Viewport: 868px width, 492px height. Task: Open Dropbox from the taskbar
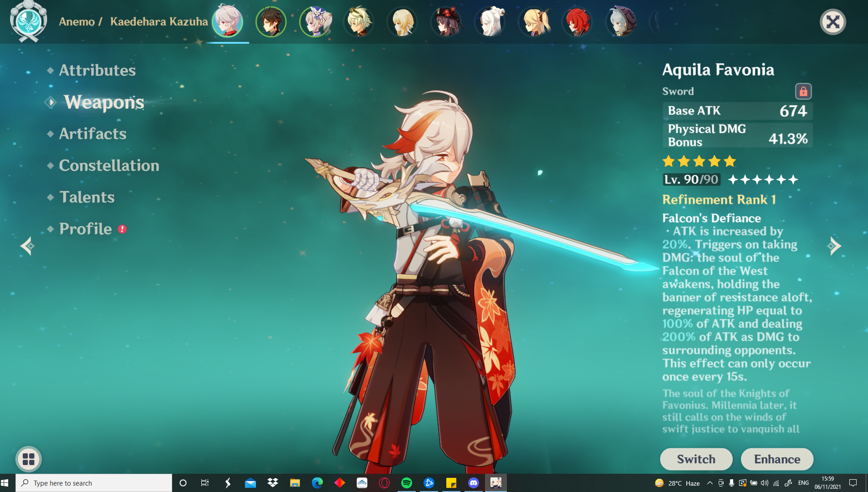pos(272,483)
